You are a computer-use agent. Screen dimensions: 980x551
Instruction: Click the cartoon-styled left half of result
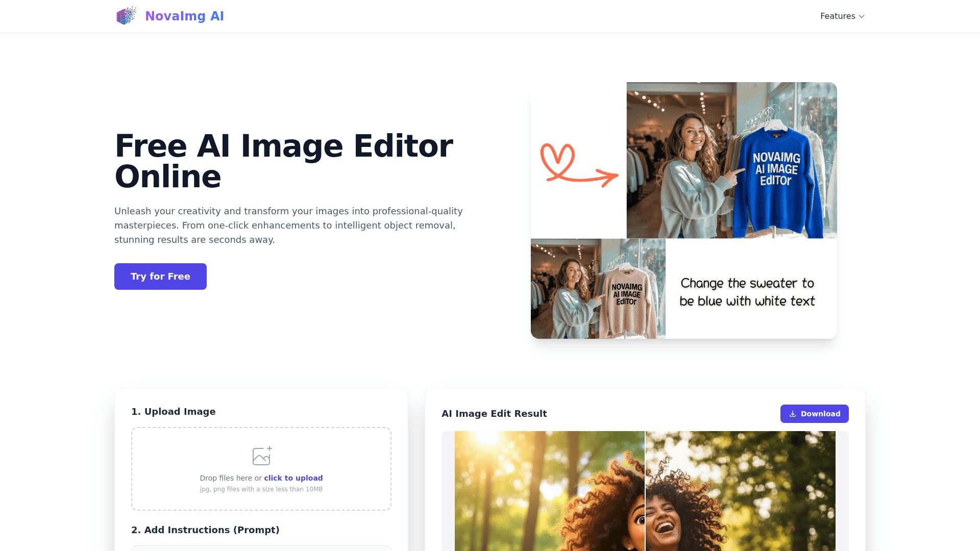coord(549,490)
